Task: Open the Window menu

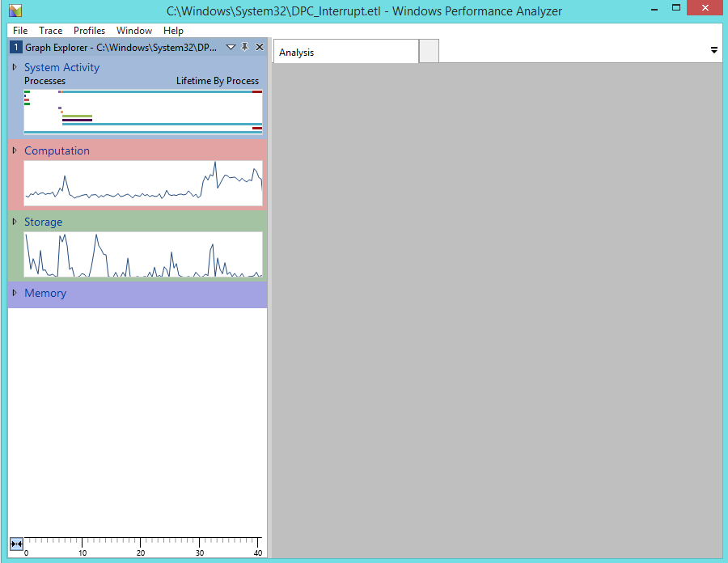Action: pyautogui.click(x=134, y=31)
